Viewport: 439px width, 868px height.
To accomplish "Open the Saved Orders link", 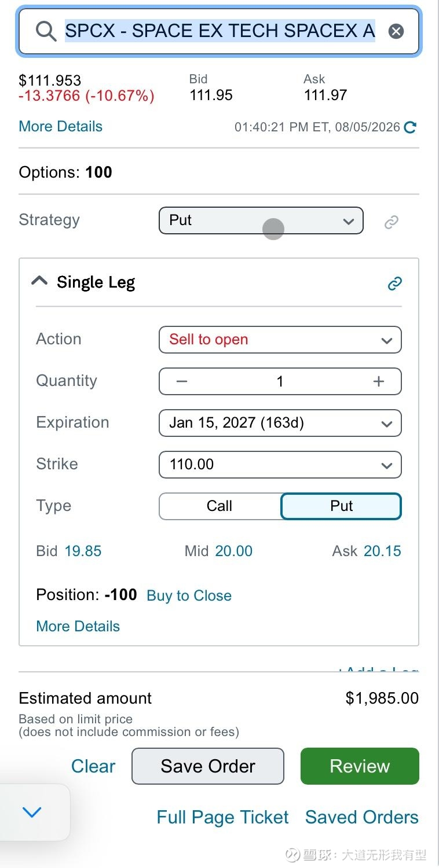I will click(x=362, y=817).
